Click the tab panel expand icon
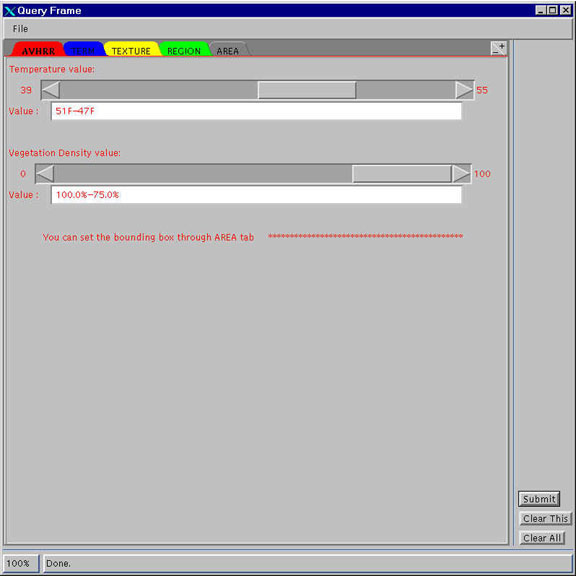 [499, 48]
